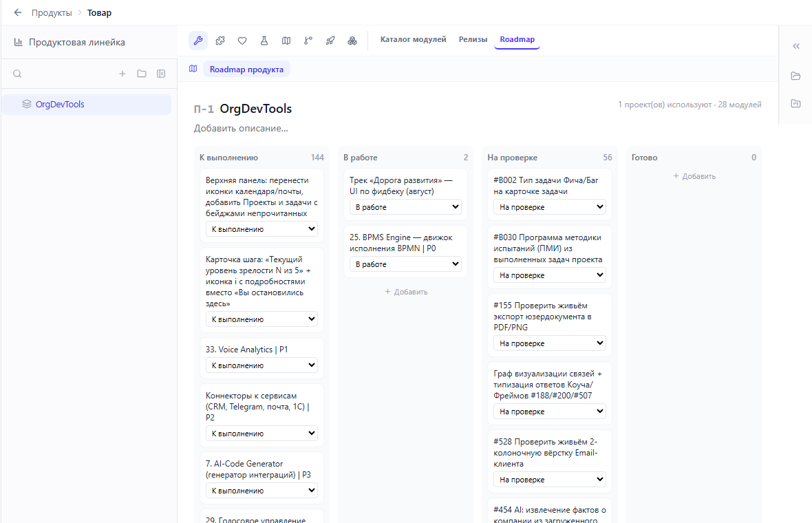
Task: Open status dropdown on #B030 card
Action: tap(549, 275)
